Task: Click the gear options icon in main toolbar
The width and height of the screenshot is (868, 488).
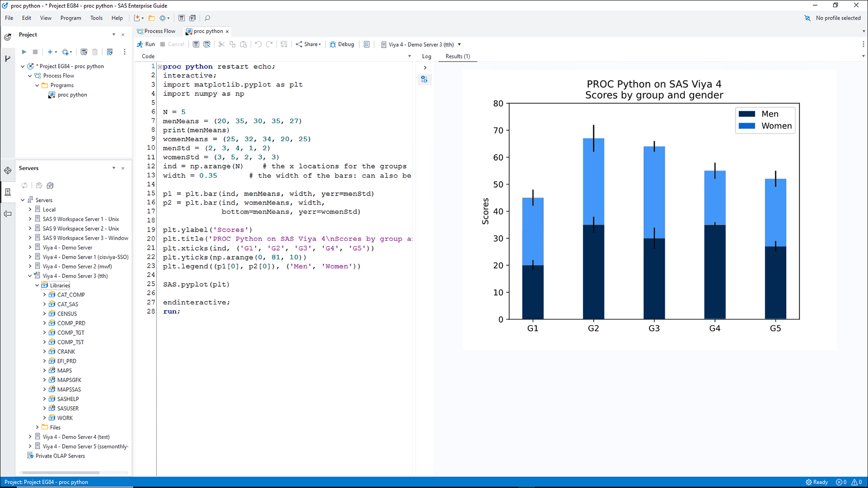Action: (164, 18)
